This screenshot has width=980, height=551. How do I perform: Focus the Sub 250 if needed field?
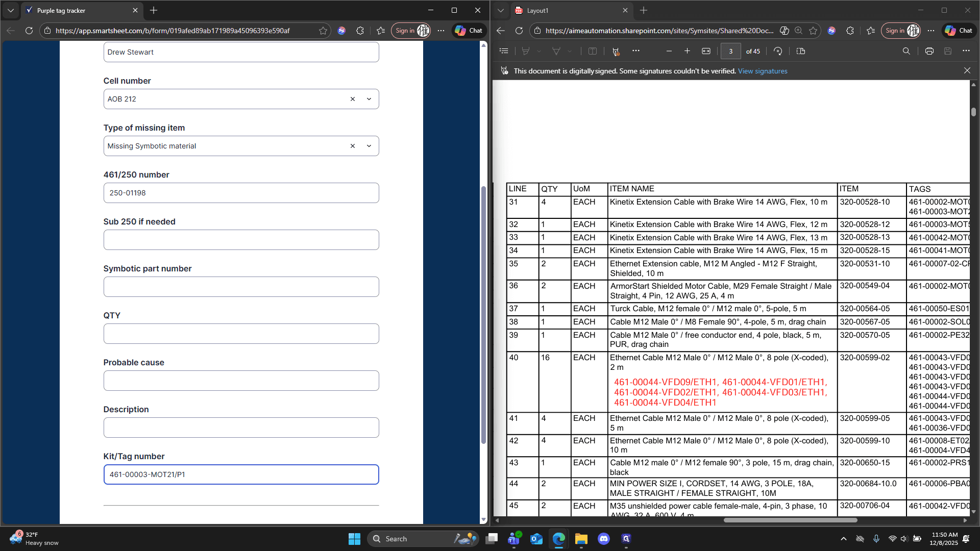pos(241,240)
